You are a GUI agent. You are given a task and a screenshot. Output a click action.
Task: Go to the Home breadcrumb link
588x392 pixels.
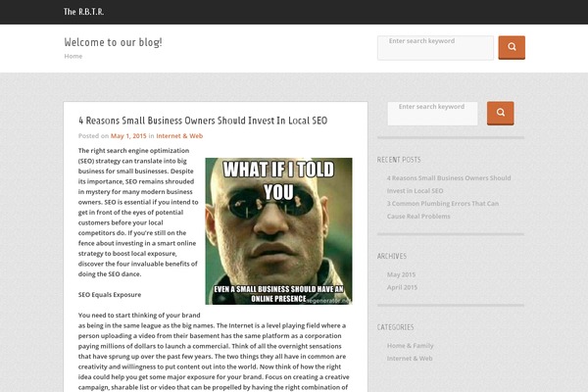[73, 56]
